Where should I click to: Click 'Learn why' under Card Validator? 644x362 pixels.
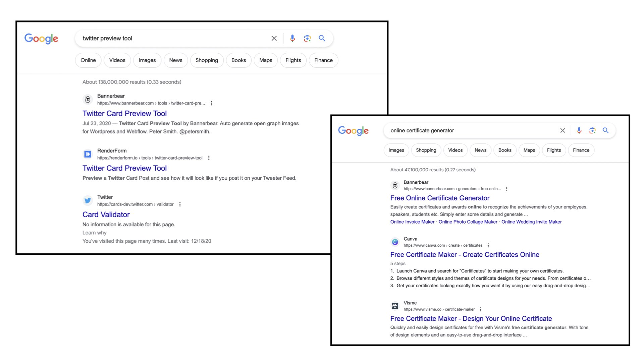click(x=94, y=233)
